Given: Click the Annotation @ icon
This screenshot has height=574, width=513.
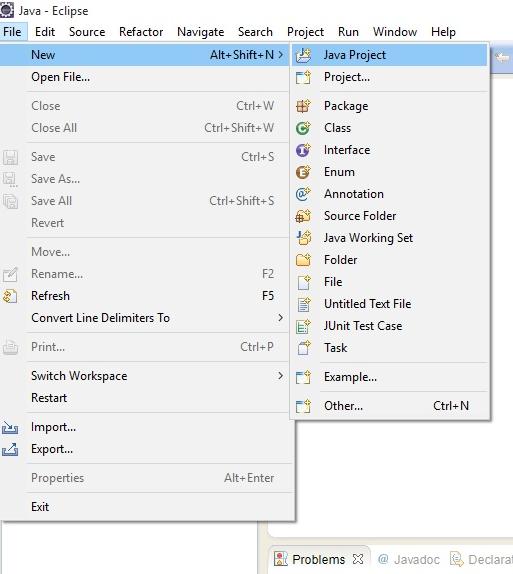Looking at the screenshot, I should coord(303,194).
